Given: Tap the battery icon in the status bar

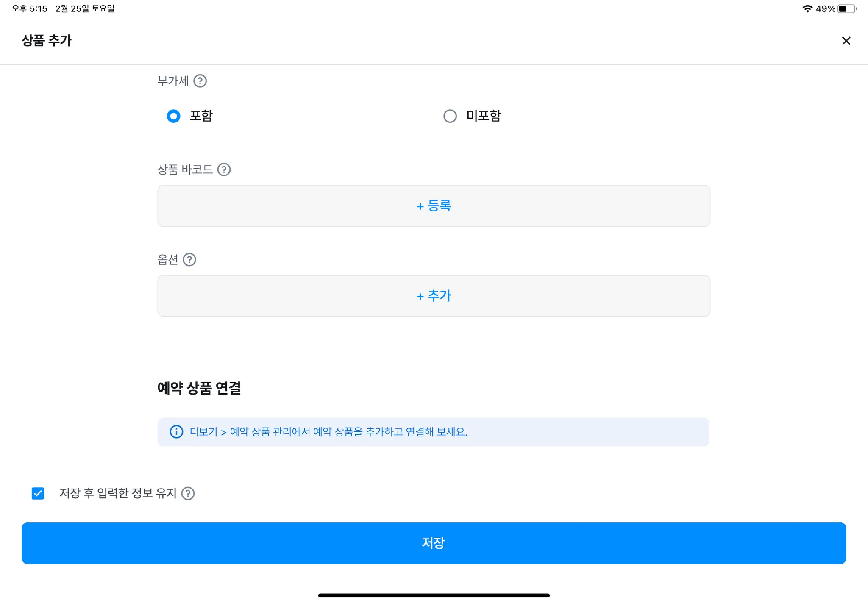Looking at the screenshot, I should pos(846,9).
